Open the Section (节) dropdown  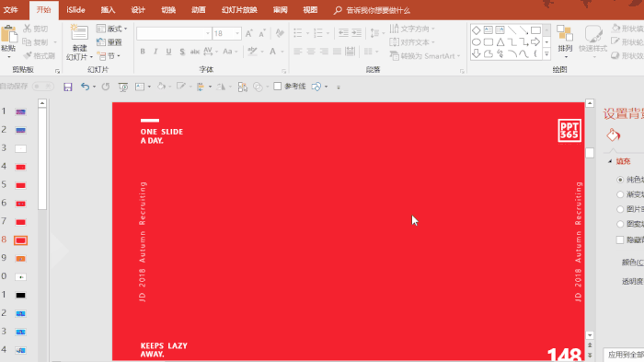pos(109,55)
